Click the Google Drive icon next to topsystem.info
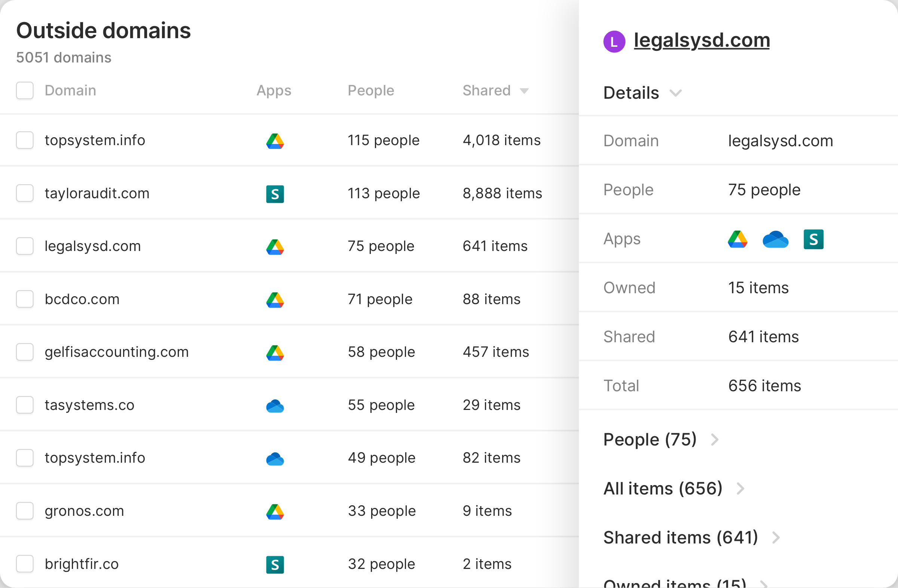The height and width of the screenshot is (588, 898). point(275,140)
